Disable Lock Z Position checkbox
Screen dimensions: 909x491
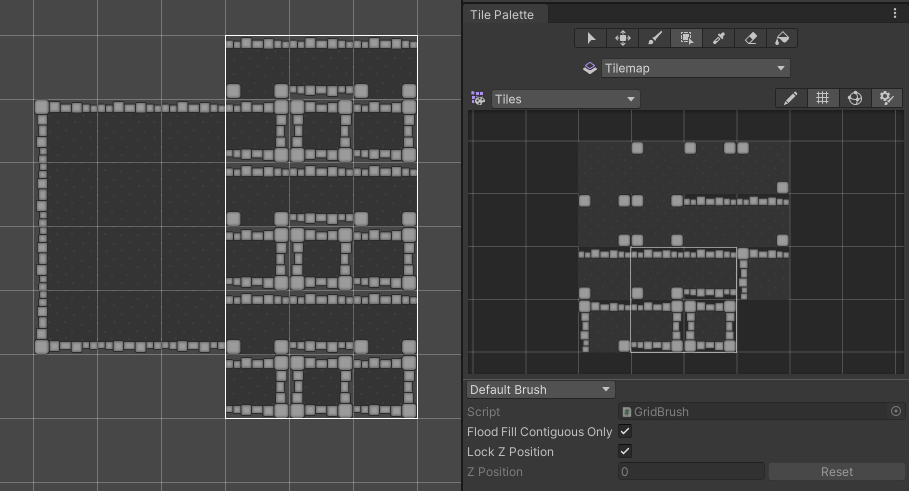pyautogui.click(x=625, y=452)
